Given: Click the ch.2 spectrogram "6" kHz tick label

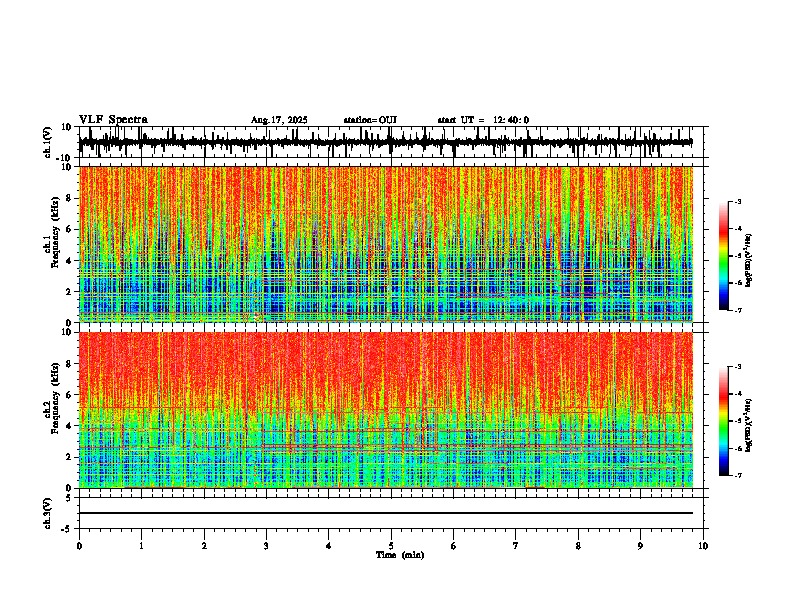Looking at the screenshot, I should (x=70, y=395).
